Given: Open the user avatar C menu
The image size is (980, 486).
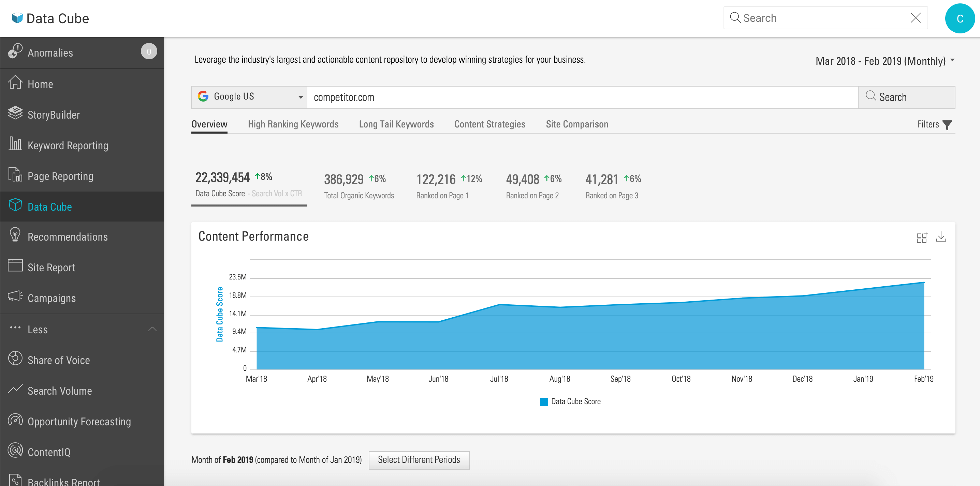Looking at the screenshot, I should (x=960, y=18).
